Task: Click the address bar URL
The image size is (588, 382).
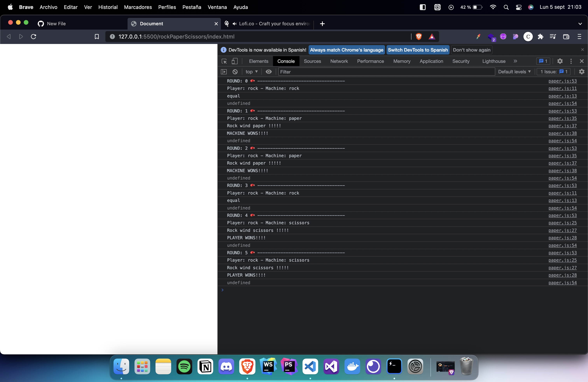Action: [176, 37]
